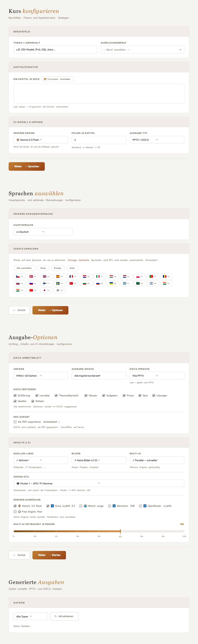This screenshot has height=644, width=198.
Task: Click the Curriculum hochladen button
Action: point(58,79)
